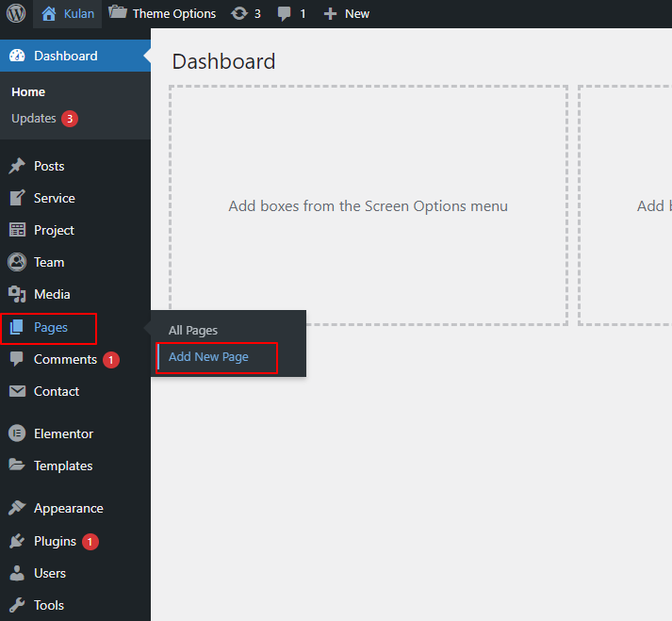Open the Tools menu

click(x=49, y=605)
